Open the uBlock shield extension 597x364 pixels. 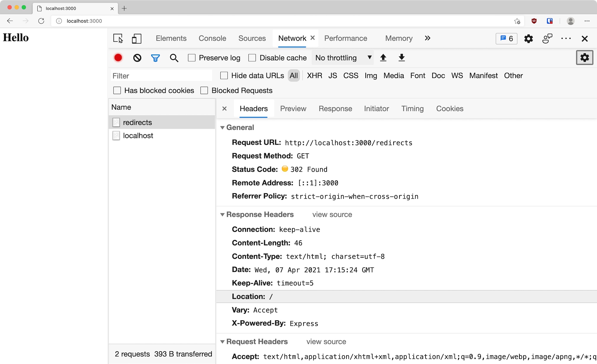coord(534,21)
